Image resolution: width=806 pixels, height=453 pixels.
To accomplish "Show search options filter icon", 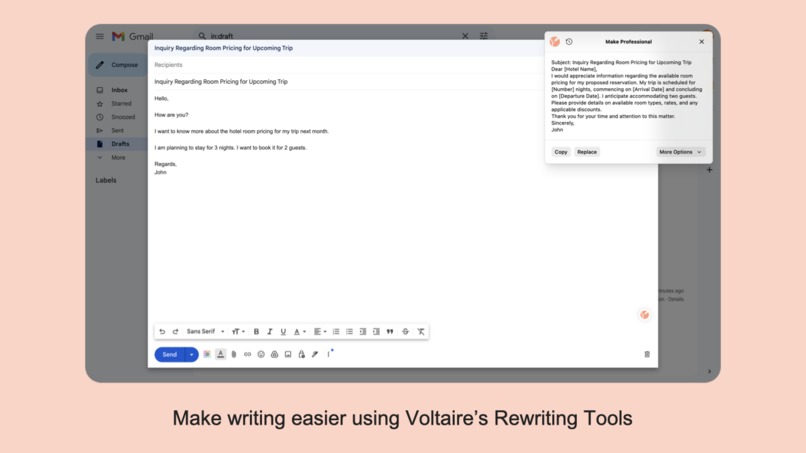I will point(484,36).
